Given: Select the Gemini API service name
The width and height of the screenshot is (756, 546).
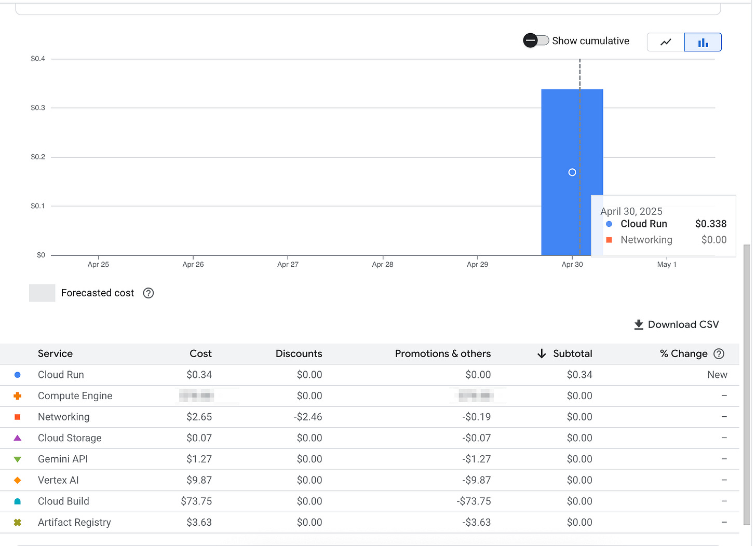Looking at the screenshot, I should click(63, 459).
